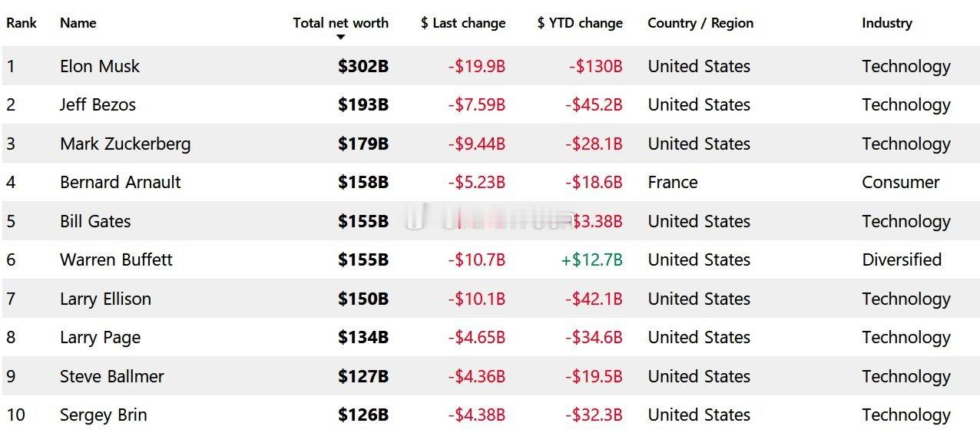Click Bernard Arnault's name
This screenshot has width=980, height=433.
[x=121, y=182]
